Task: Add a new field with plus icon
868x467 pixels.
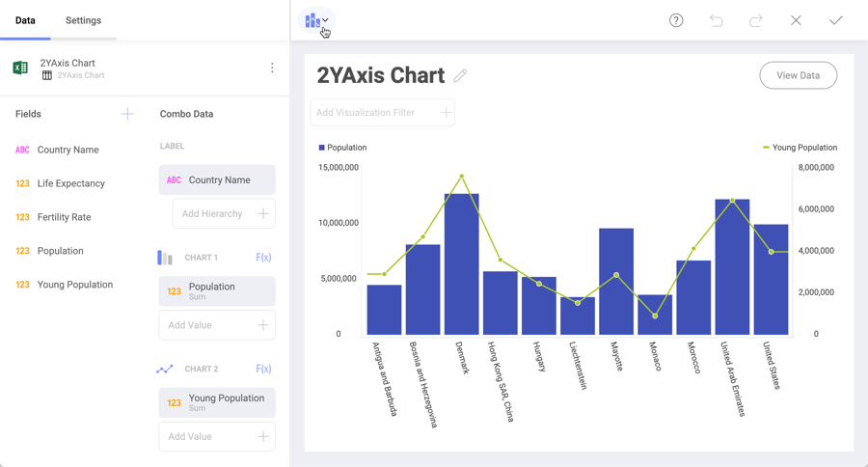Action: (127, 114)
